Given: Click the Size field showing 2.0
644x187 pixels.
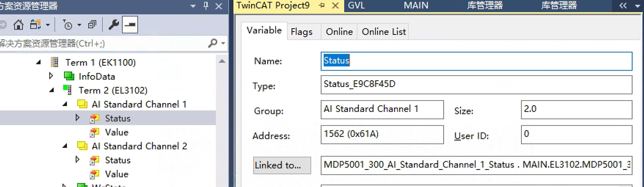Looking at the screenshot, I should [577, 110].
